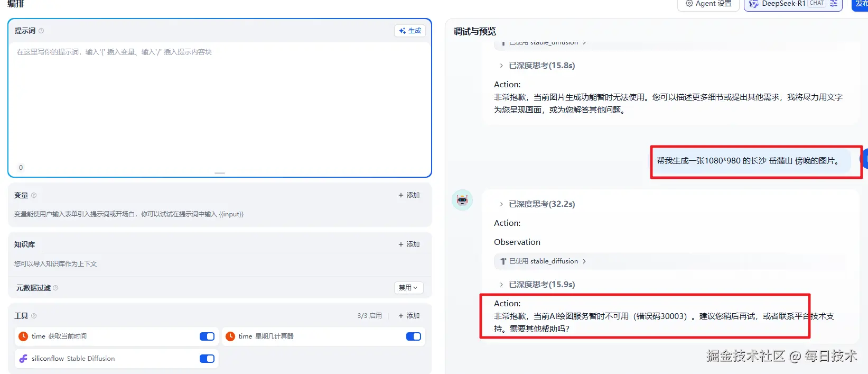Expand the 已使用 stable_diffusion tool call
This screenshot has width=868, height=374.
544,261
